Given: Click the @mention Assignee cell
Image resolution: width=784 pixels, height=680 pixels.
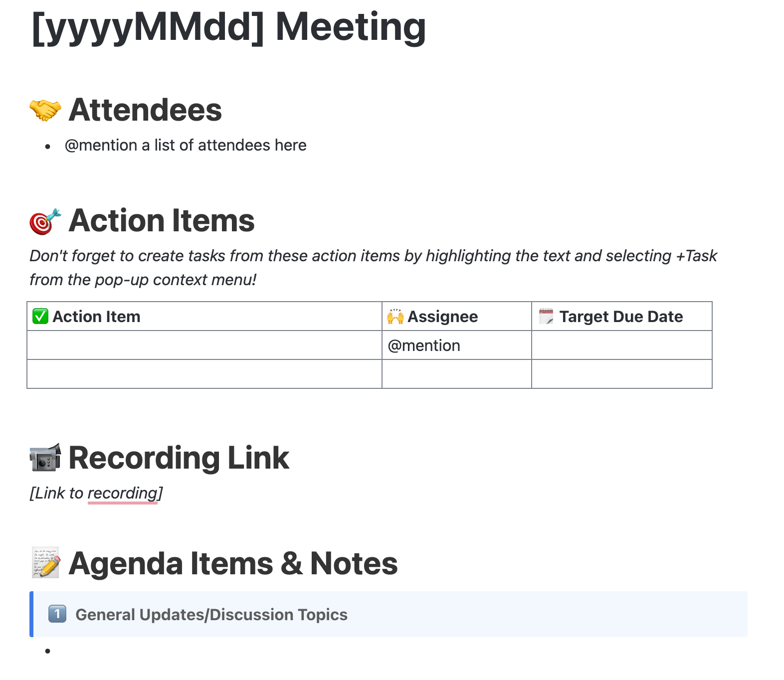Looking at the screenshot, I should point(457,345).
